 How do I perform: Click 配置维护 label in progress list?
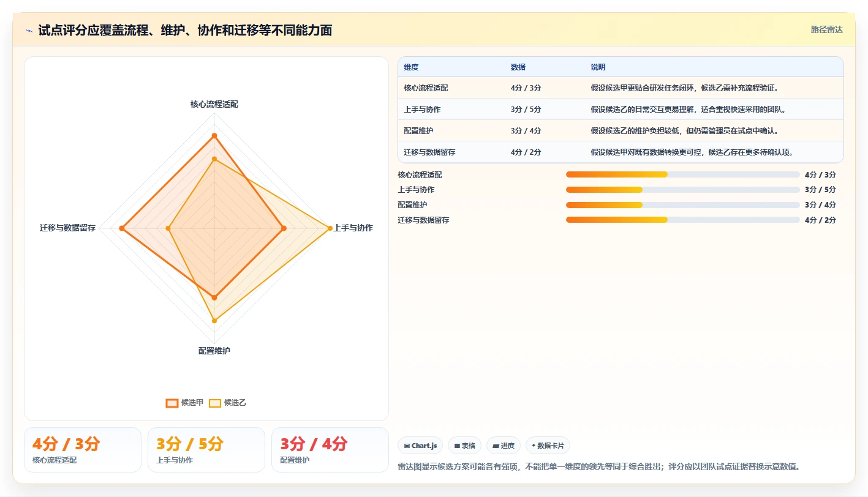[x=412, y=205]
